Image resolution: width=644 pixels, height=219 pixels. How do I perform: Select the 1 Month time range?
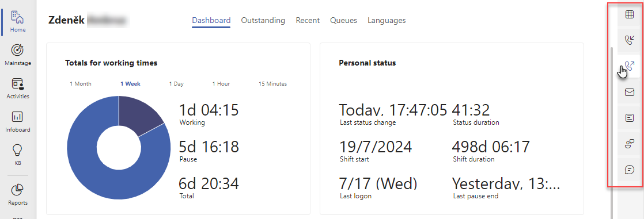(81, 84)
